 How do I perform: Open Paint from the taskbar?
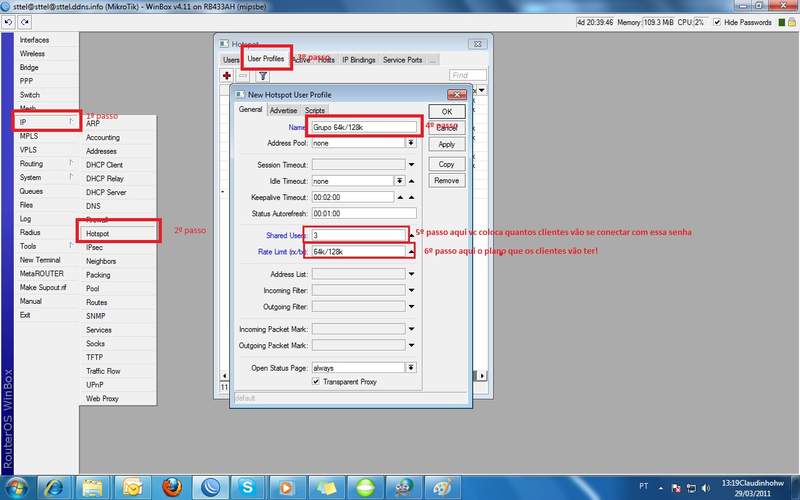[442, 488]
